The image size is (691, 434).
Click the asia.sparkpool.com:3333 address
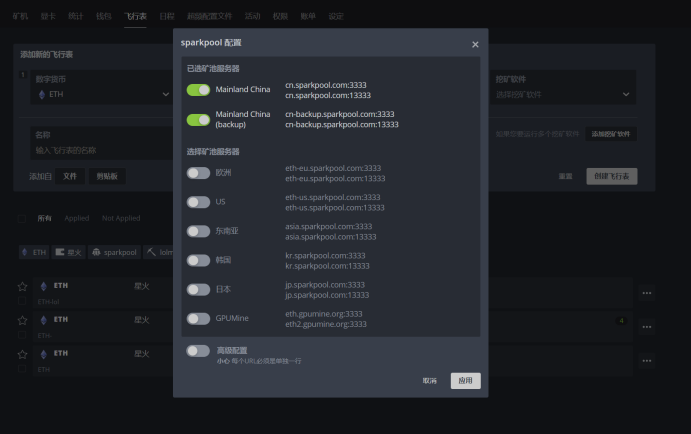pos(328,226)
